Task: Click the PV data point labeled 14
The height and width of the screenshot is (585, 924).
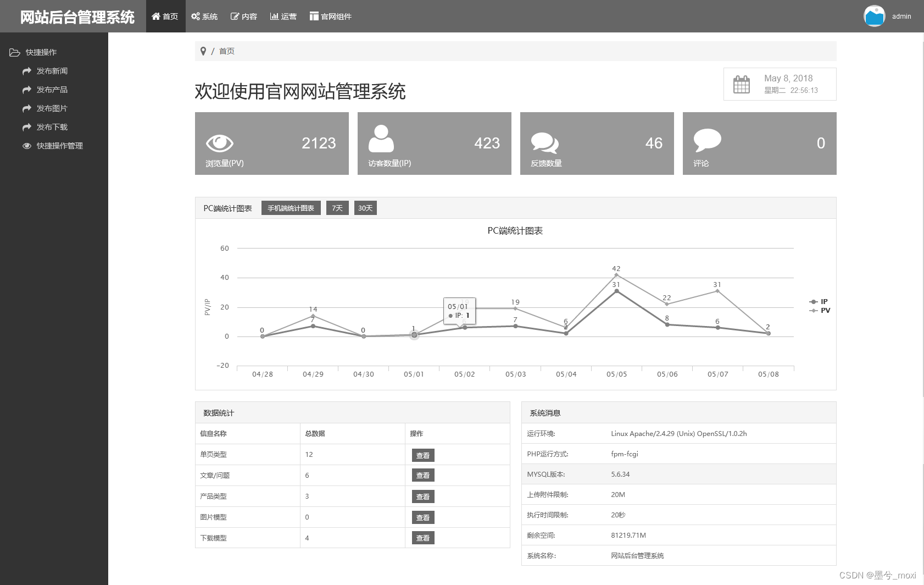Action: [x=313, y=316]
